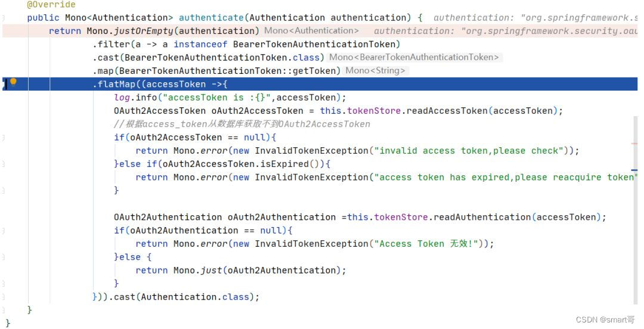Click "access token has expired" string literal
Screen dimensions: 644x329
click(505, 177)
